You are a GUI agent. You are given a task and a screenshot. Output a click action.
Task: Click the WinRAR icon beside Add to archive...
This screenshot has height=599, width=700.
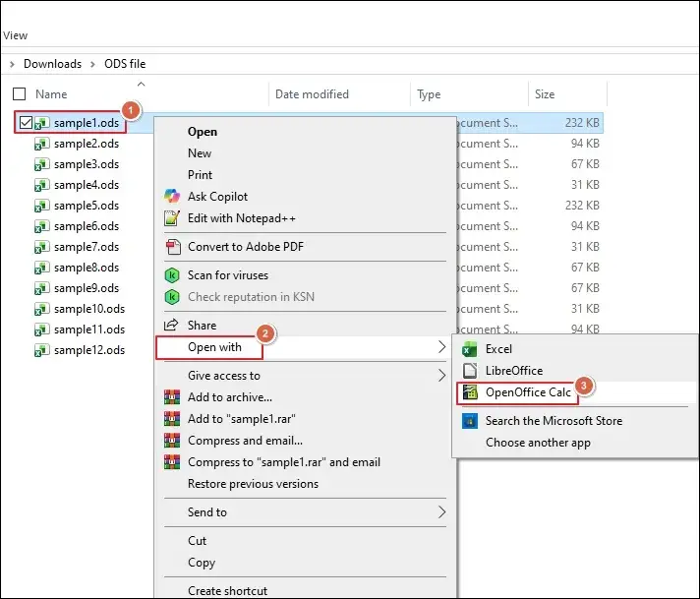[x=172, y=397]
